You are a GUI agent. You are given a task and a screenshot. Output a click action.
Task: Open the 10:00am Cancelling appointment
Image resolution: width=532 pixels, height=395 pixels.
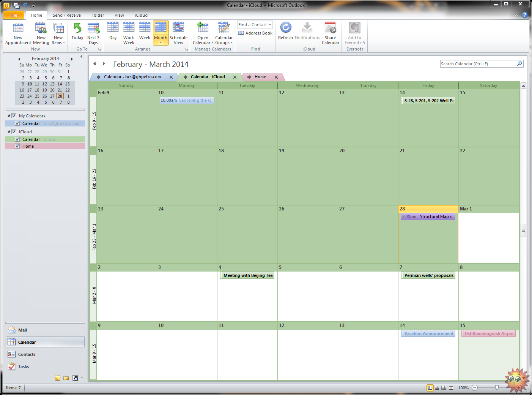[x=186, y=100]
